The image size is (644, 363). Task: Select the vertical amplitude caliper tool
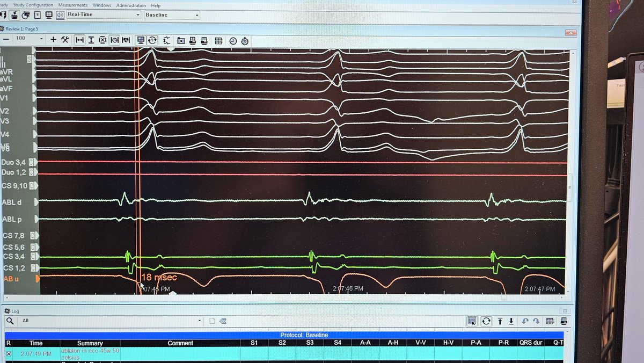pyautogui.click(x=91, y=39)
